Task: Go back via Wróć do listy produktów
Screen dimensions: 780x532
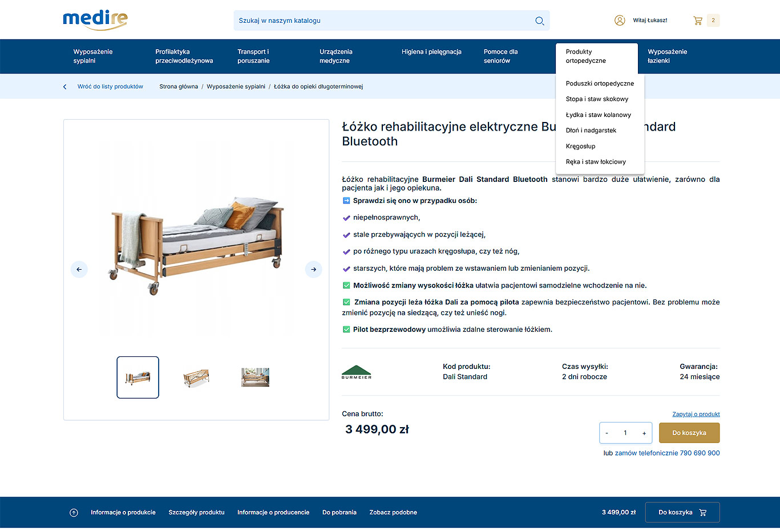Action: tap(110, 87)
